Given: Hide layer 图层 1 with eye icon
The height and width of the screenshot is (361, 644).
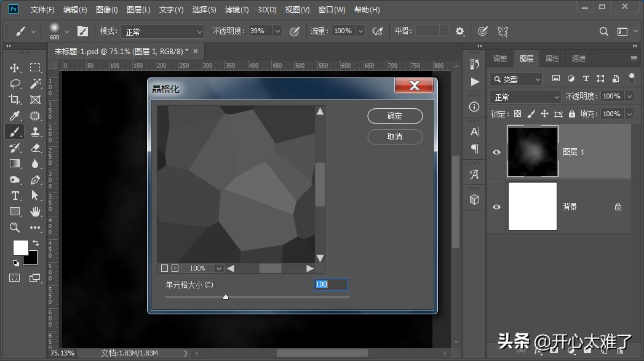Looking at the screenshot, I should (496, 152).
